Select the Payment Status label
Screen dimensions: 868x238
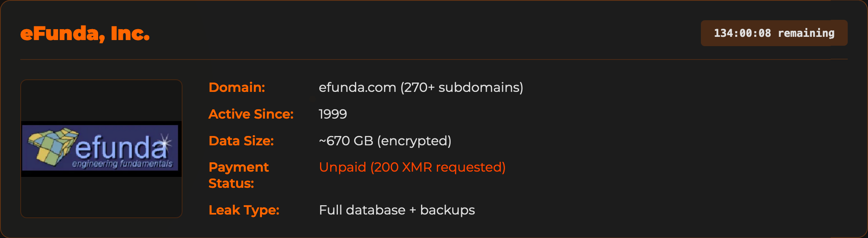pyautogui.click(x=238, y=175)
